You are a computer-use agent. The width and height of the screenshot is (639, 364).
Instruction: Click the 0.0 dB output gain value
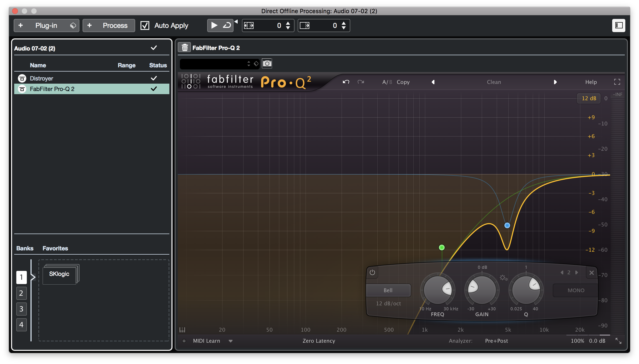pyautogui.click(x=597, y=341)
